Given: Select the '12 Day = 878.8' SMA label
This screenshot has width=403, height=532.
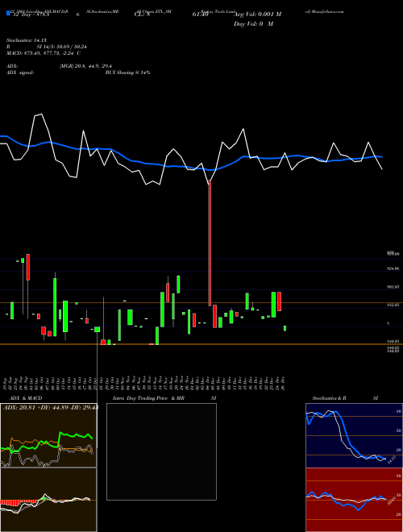Looking at the screenshot, I should click(x=31, y=15).
